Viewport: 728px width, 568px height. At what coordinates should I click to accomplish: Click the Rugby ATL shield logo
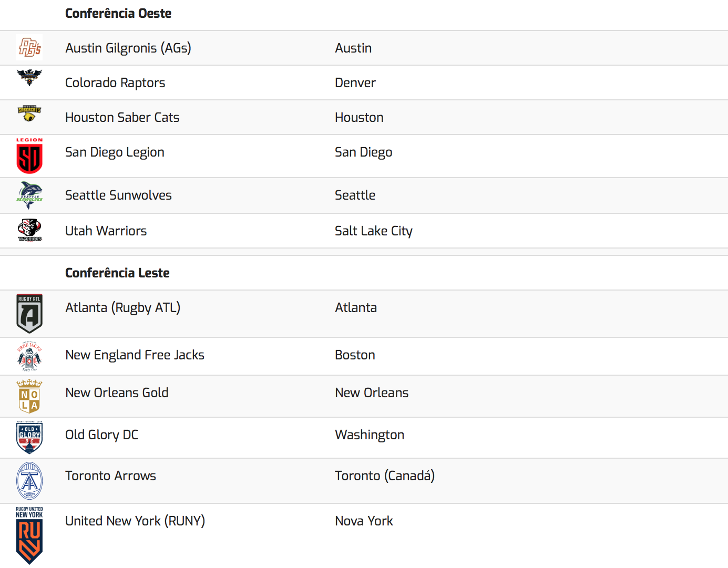tap(29, 314)
